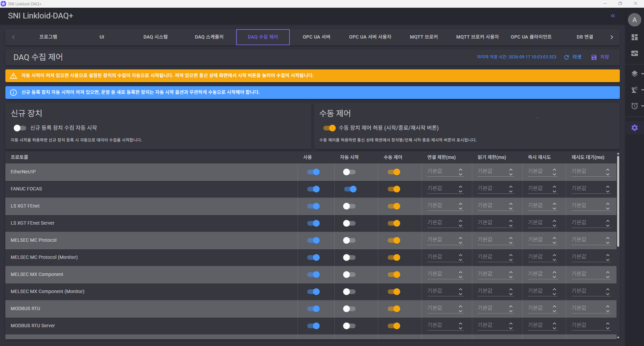This screenshot has height=346, width=644.
Task: Click the 저장 button
Action: point(600,57)
